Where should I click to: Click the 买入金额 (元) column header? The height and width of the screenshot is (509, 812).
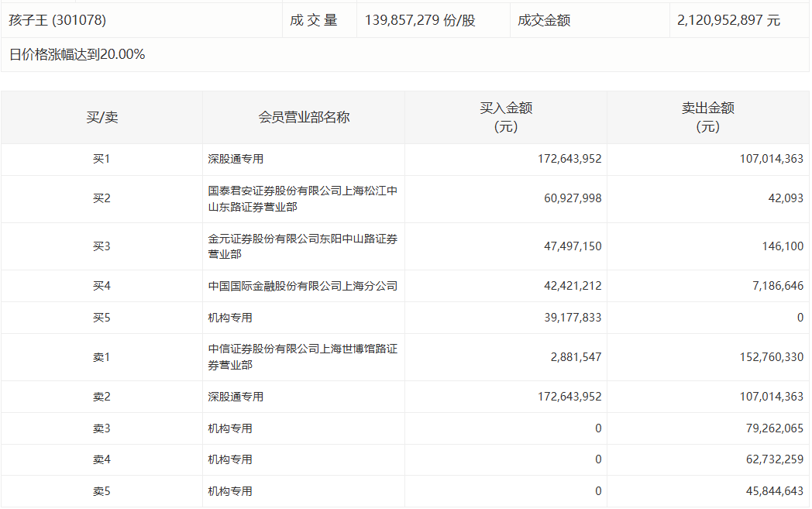pos(506,118)
